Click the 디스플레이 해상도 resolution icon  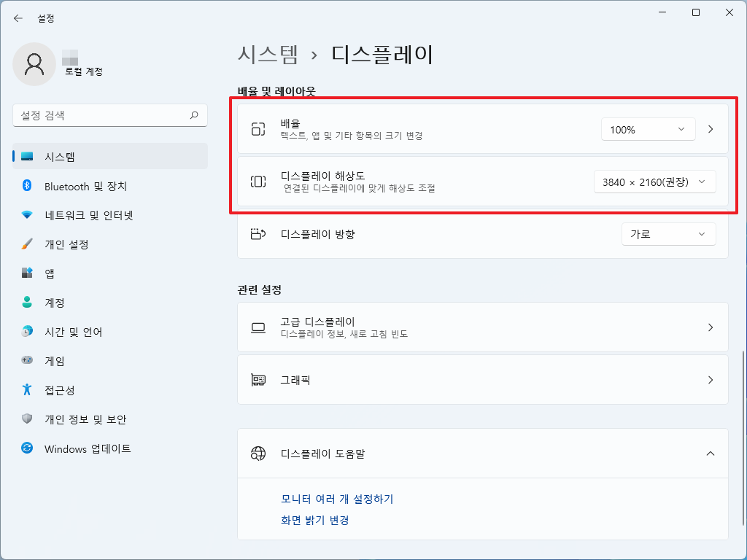[x=258, y=182]
